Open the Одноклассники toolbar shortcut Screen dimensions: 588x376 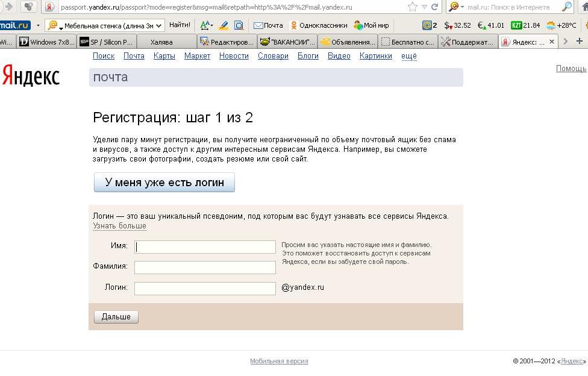pyautogui.click(x=319, y=25)
